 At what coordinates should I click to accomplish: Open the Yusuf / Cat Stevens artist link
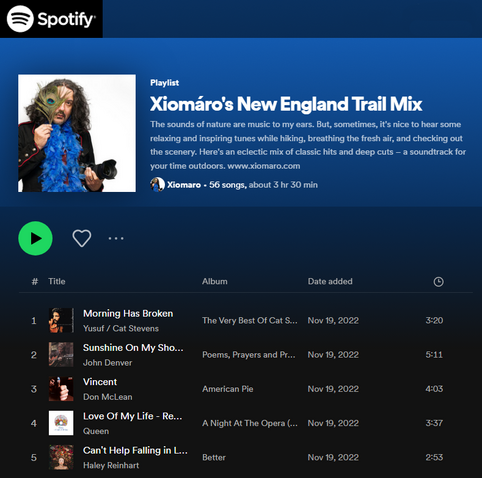pos(121,328)
